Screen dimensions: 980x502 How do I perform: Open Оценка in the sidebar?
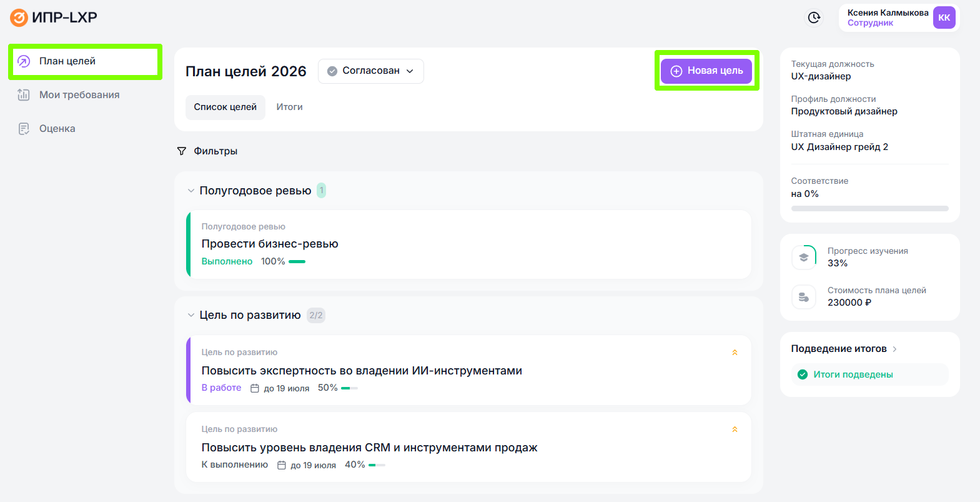[x=57, y=129]
